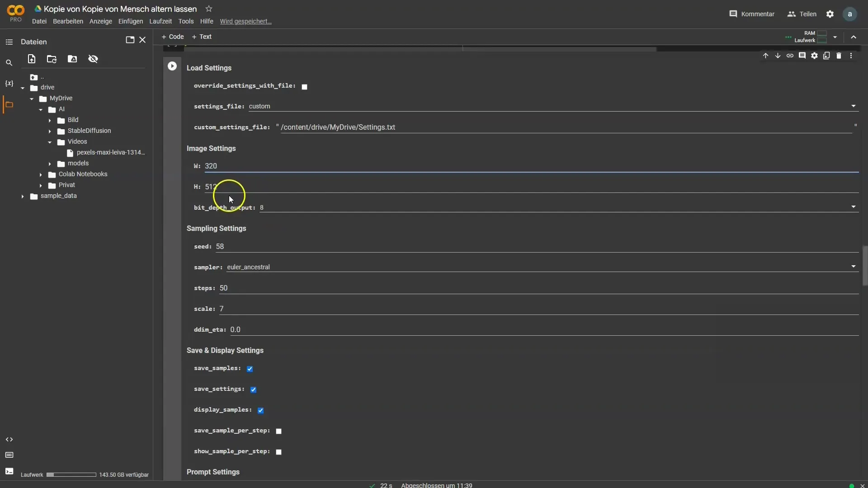Open the Bearbeiten menu

68,21
